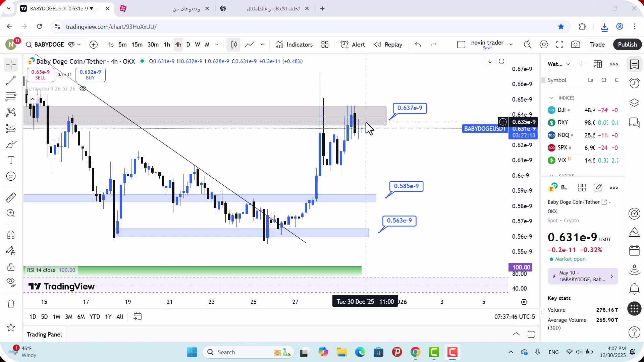Hide the Ichimoku indicator with eye icon
644x362 pixels.
pos(83,89)
